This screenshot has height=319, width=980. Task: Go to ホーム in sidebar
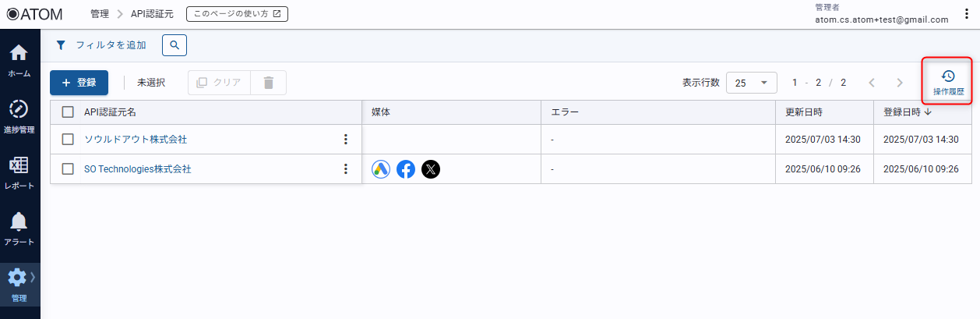pos(19,60)
